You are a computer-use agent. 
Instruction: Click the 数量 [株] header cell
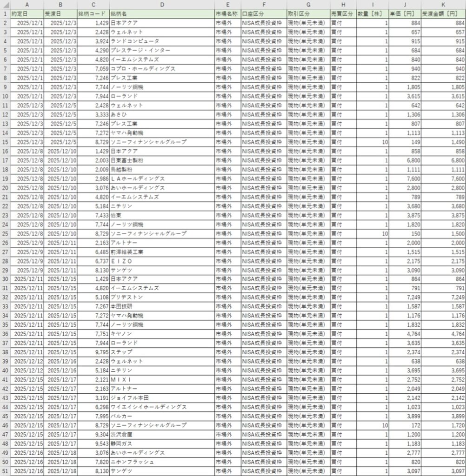372,14
